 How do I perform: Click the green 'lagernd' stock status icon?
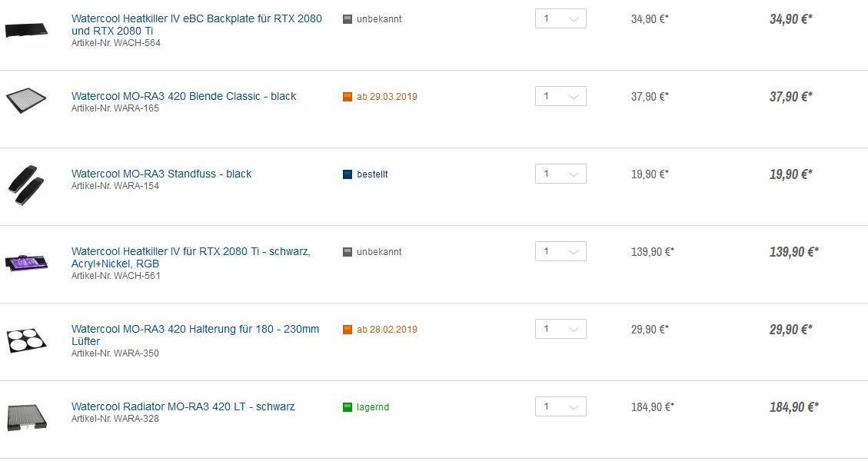pos(347,407)
